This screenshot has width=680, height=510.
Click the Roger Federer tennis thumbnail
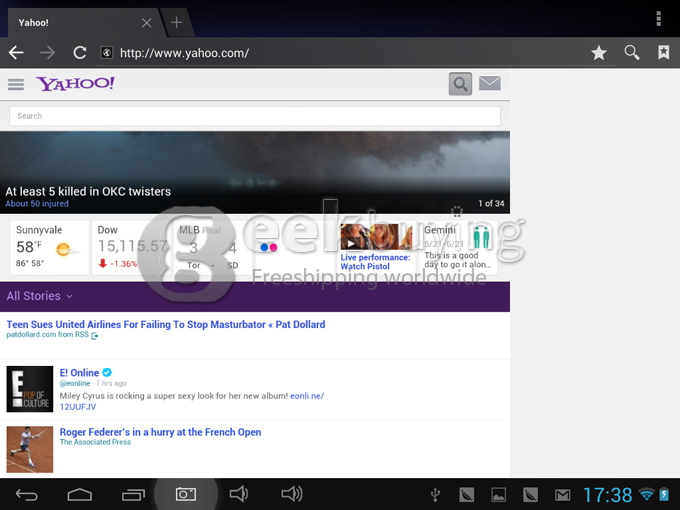pyautogui.click(x=29, y=449)
